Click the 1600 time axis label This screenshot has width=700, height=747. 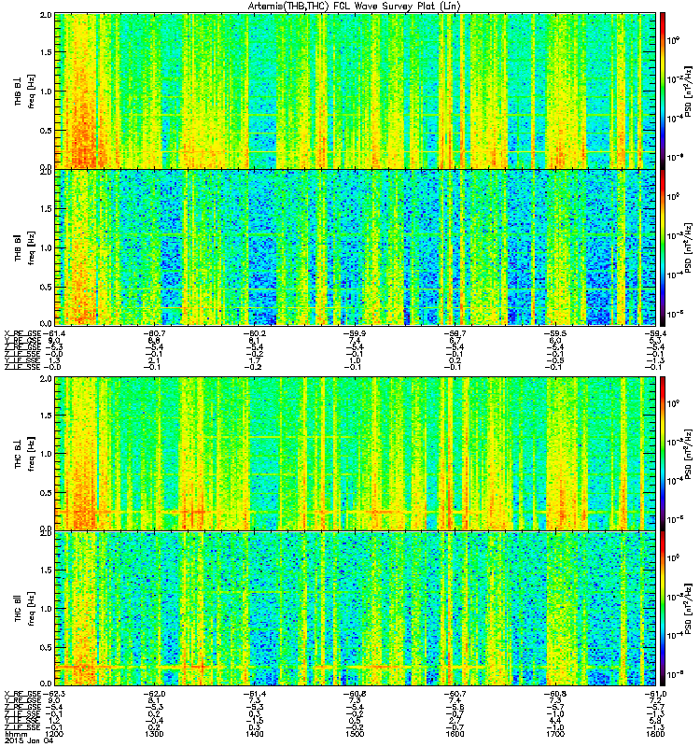coord(455,734)
